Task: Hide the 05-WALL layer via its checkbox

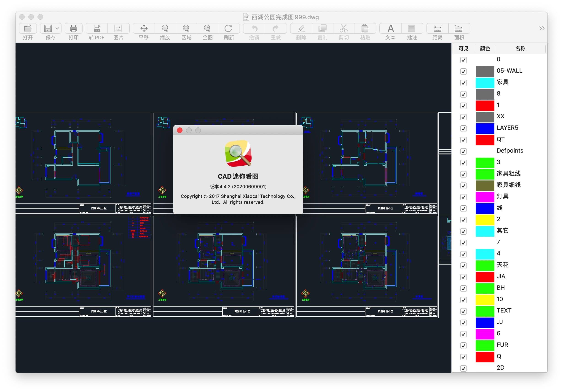Action: coord(463,71)
